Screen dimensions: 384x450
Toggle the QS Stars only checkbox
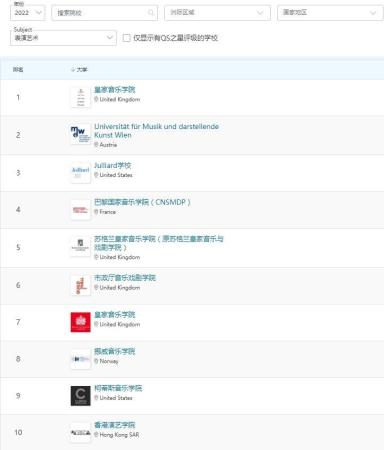(x=126, y=38)
